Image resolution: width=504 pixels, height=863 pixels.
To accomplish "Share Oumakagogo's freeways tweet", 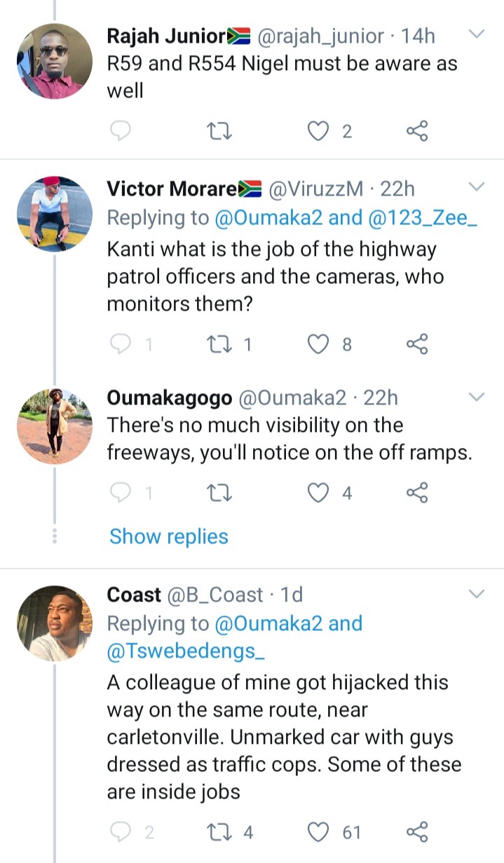I will pyautogui.click(x=417, y=494).
